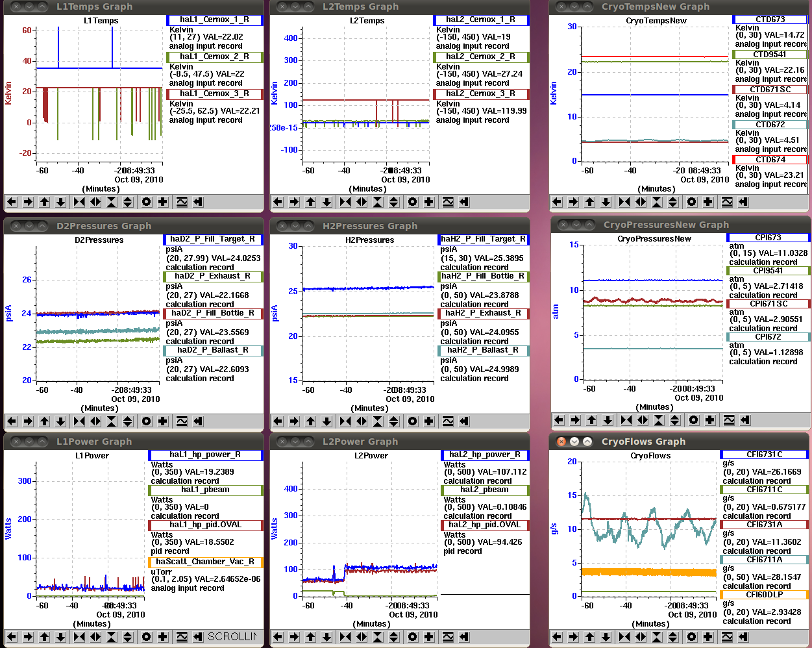Click the jump-to-end arrow icon in CryoTempsNew Graph
Image resolution: width=812 pixels, height=648 pixels.
point(743,202)
